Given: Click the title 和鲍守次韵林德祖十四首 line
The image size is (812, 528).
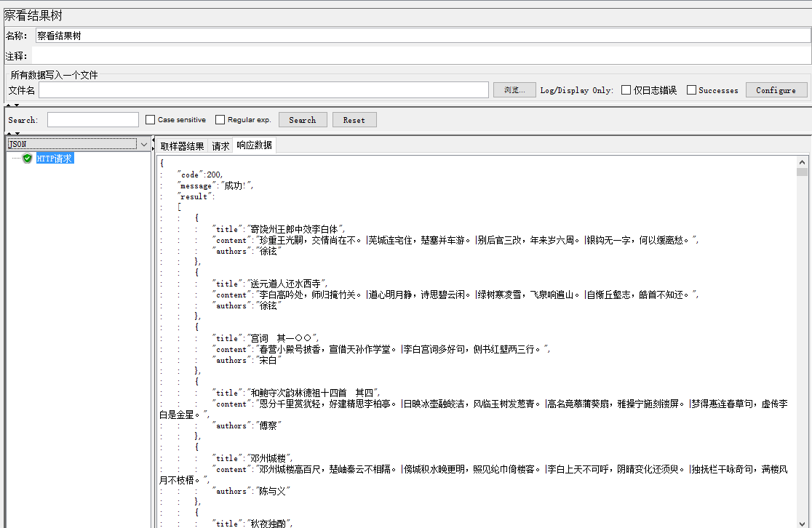Looking at the screenshot, I should click(297, 393).
